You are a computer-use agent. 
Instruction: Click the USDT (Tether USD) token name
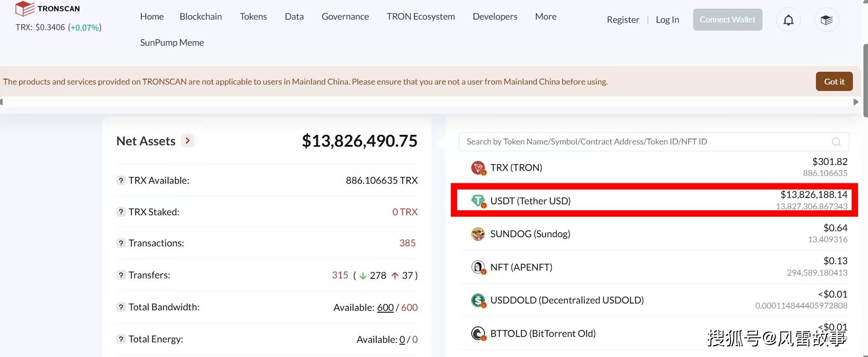click(x=531, y=201)
